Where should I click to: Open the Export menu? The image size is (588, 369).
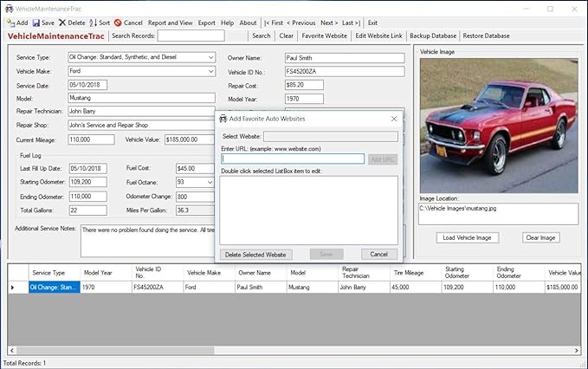pyautogui.click(x=207, y=22)
